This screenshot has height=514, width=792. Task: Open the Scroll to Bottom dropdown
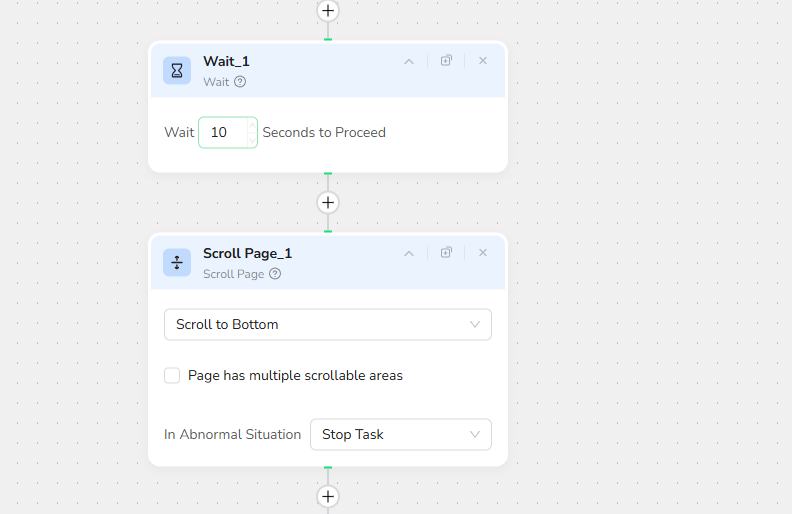pos(328,324)
